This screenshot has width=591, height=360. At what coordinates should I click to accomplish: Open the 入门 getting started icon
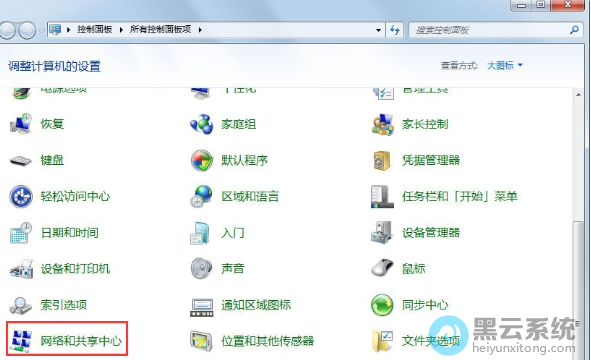pyautogui.click(x=200, y=233)
